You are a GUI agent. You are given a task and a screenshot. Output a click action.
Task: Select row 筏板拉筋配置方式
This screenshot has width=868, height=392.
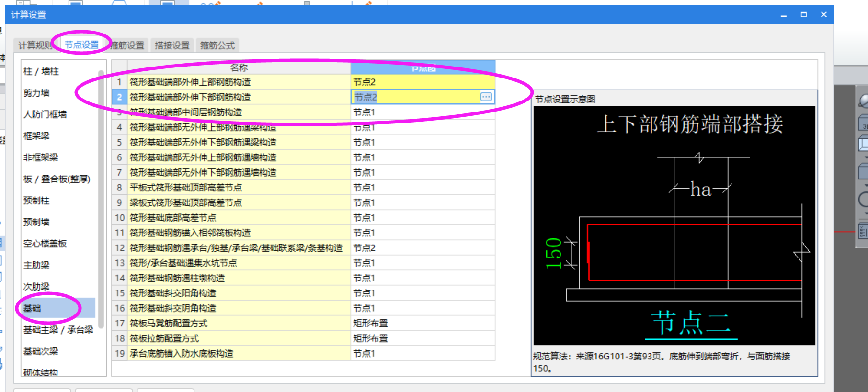239,338
